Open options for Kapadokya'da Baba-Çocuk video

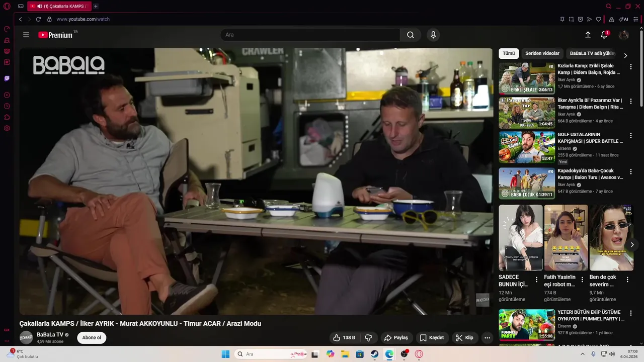631,171
